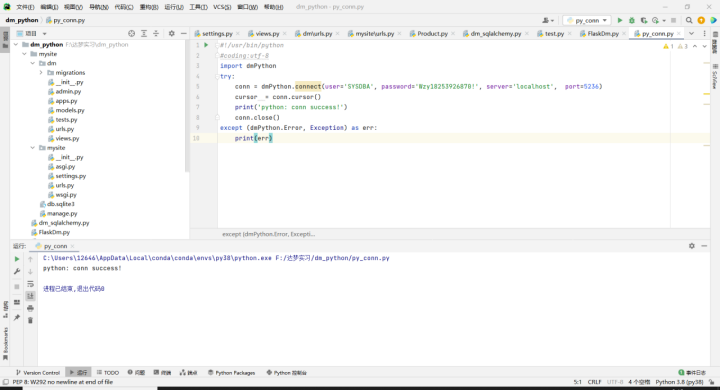720x390 pixels.
Task: Collapse the dm folder
Action: (x=33, y=63)
